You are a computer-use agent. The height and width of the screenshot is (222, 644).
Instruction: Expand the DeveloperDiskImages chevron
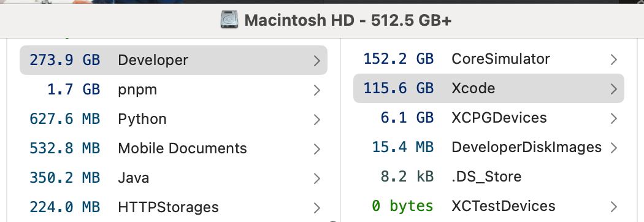(x=613, y=148)
